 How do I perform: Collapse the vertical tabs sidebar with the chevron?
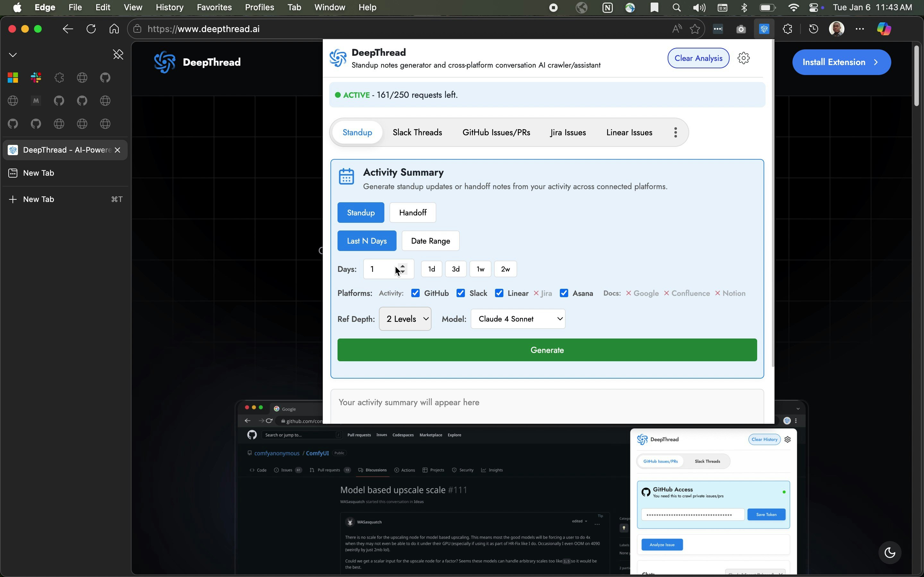point(13,54)
